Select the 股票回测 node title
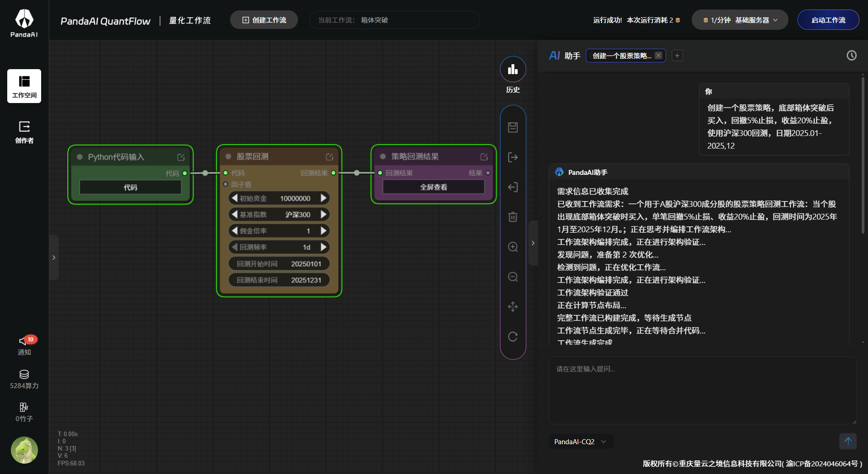The width and height of the screenshot is (868, 474). coord(253,156)
